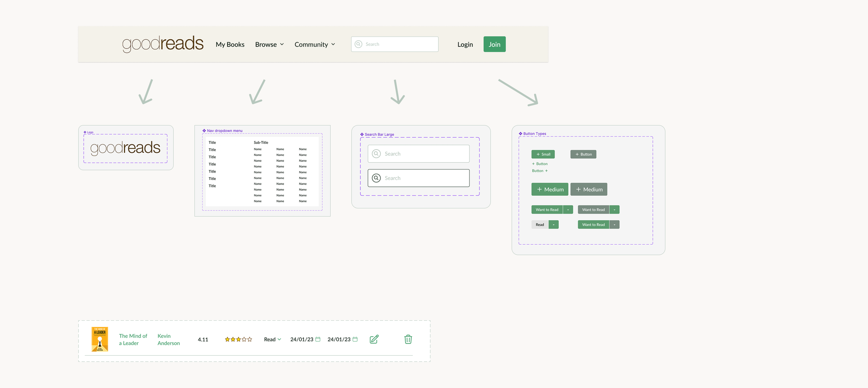Expand the Community navigation menu
Image resolution: width=868 pixels, height=388 pixels.
coord(315,44)
